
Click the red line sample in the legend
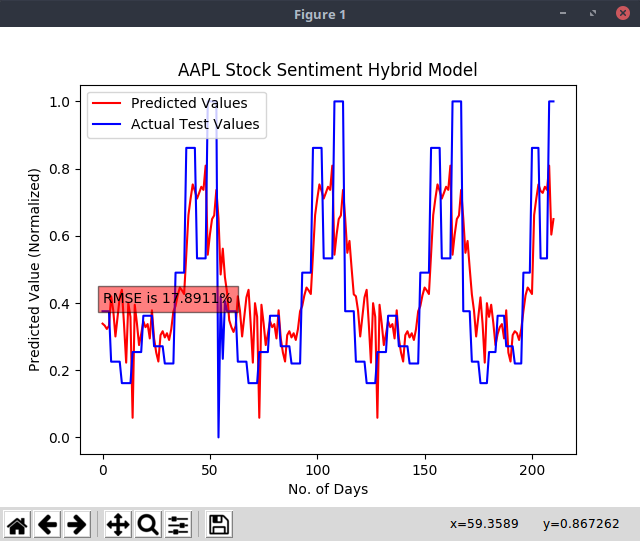106,103
